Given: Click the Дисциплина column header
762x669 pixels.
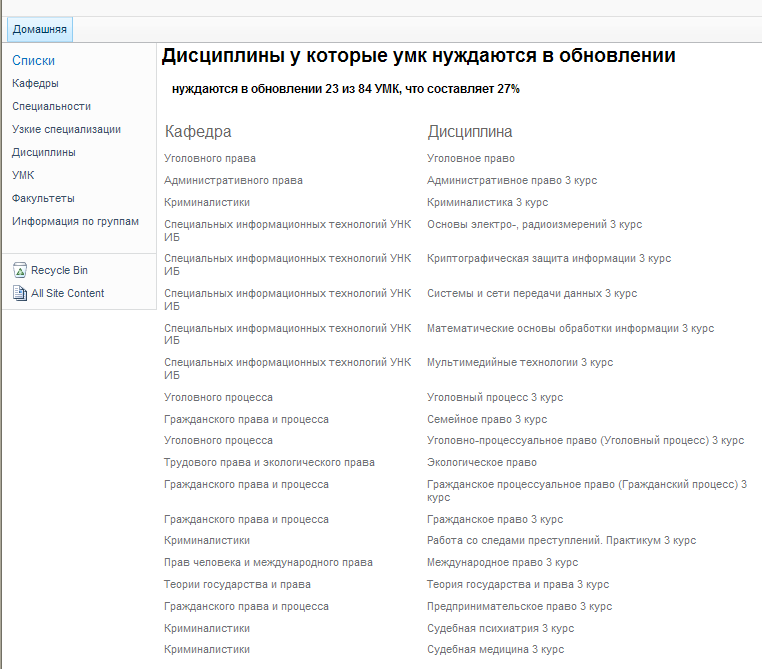Looking at the screenshot, I should coord(469,132).
